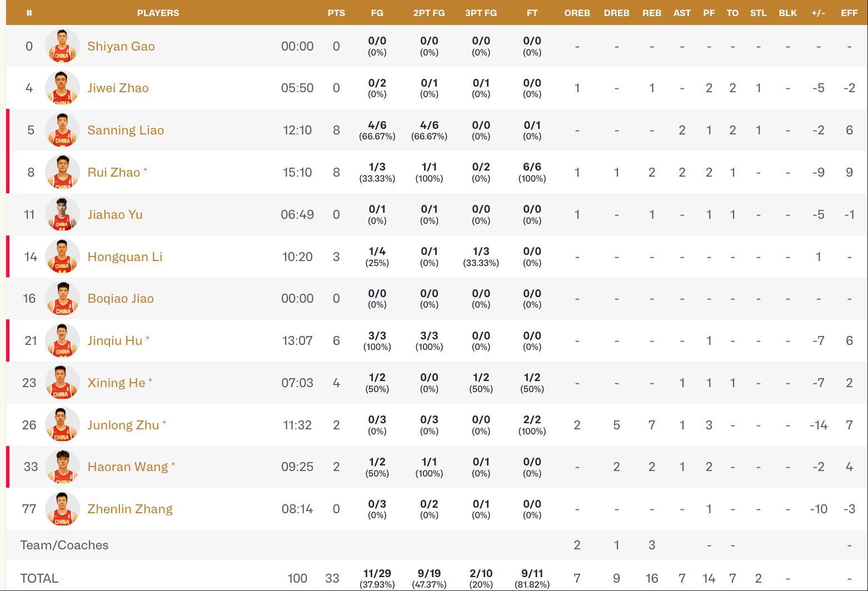The image size is (868, 591).
Task: Open Sanning Liao's avatar photo
Action: click(62, 130)
